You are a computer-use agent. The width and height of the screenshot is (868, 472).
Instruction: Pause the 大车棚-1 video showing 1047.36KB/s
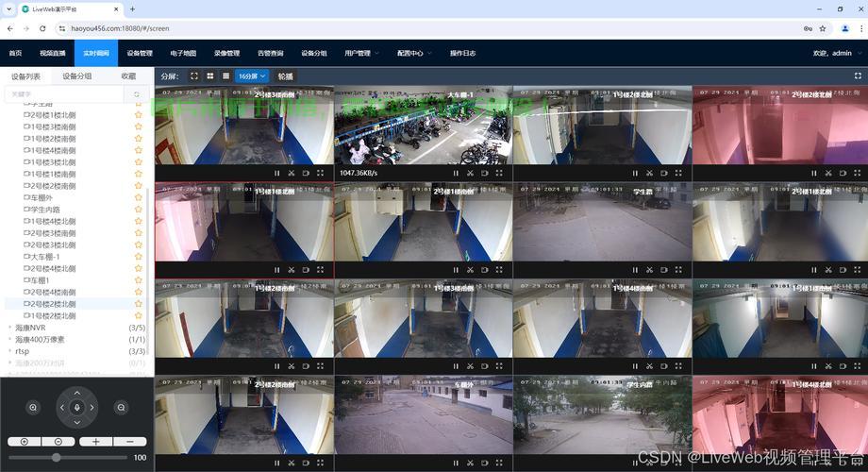pyautogui.click(x=456, y=173)
